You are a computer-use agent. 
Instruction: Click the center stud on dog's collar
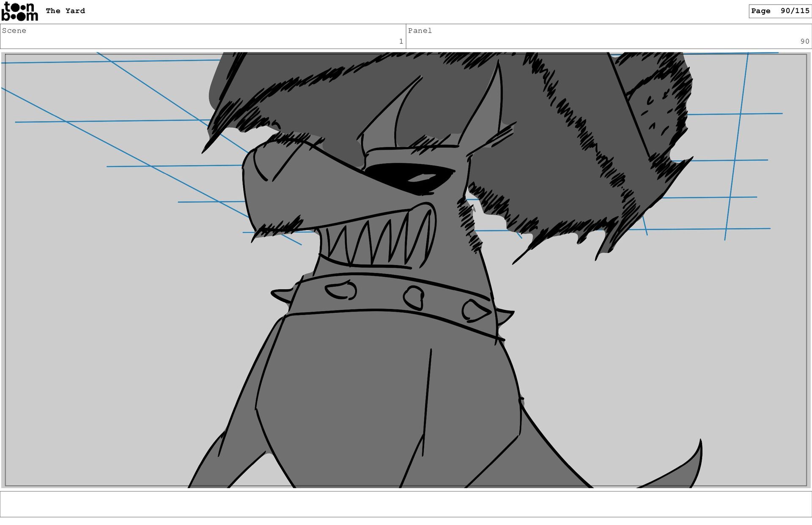pyautogui.click(x=414, y=297)
